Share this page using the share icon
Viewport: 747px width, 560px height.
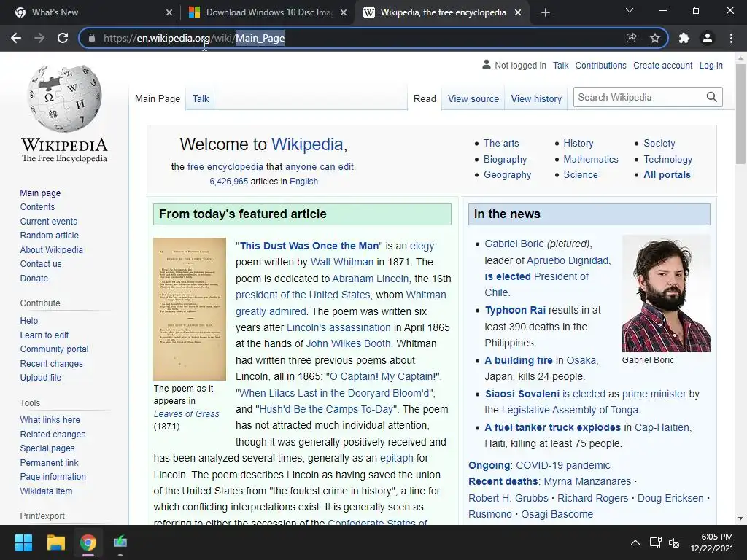coord(631,38)
